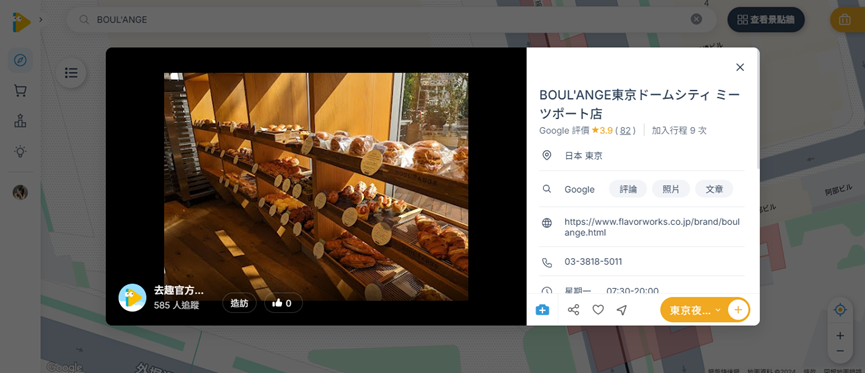Screen dimensions: 865x373
Task: Click the place title BOUL'ANGE東京ドームシティ
Action: 639,104
